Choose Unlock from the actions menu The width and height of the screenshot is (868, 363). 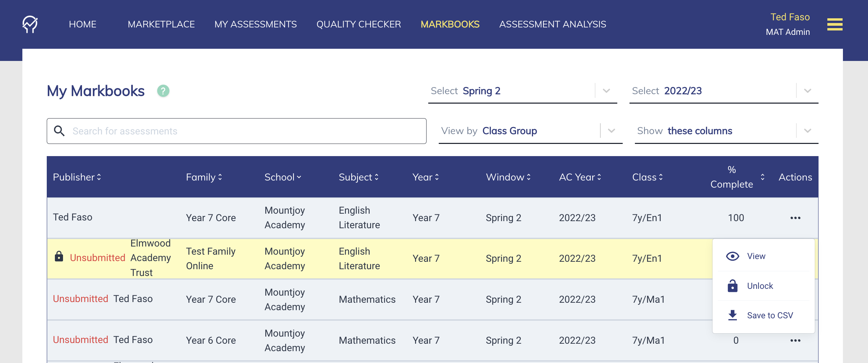(x=763, y=286)
